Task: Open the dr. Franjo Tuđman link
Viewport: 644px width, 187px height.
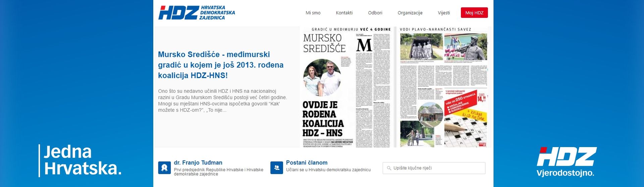Action: [x=198, y=163]
